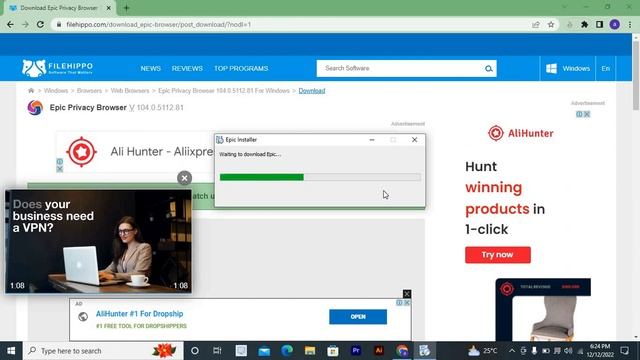
Task: Open AliHunter #1 For Dropship link
Action: [139, 314]
